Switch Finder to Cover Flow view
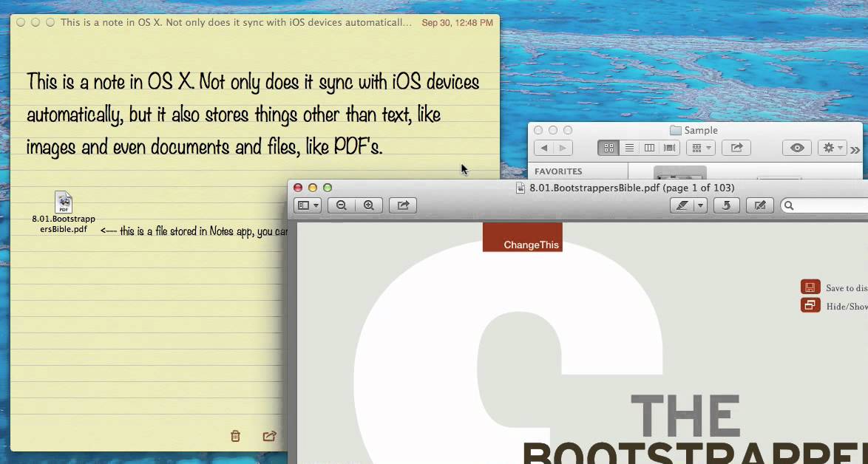 click(670, 148)
